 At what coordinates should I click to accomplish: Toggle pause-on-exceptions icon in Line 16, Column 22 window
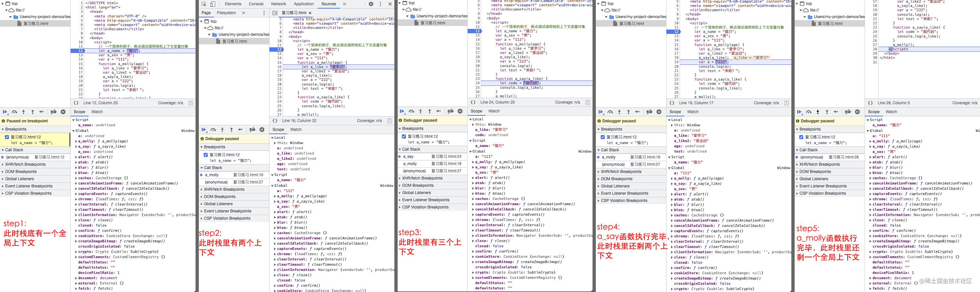262,130
